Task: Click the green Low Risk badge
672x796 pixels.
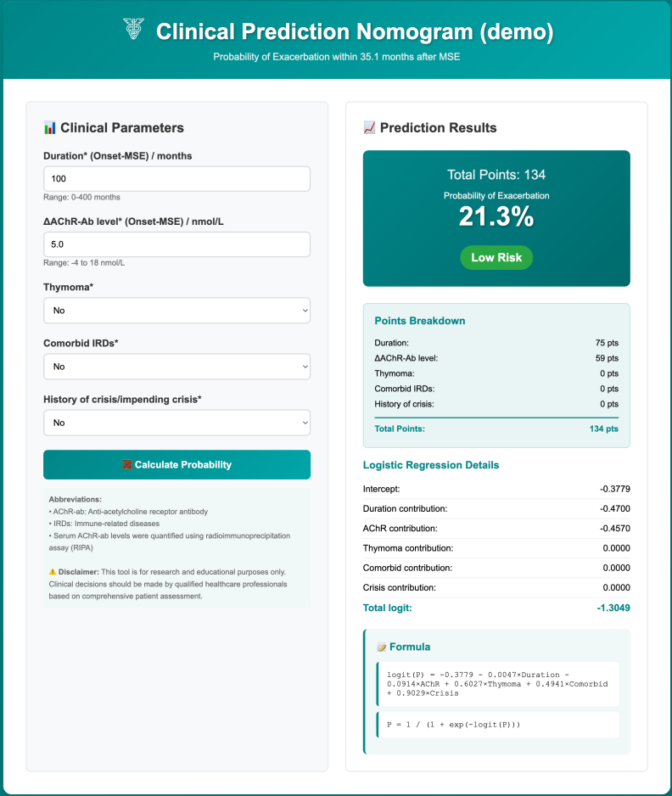Action: (496, 257)
